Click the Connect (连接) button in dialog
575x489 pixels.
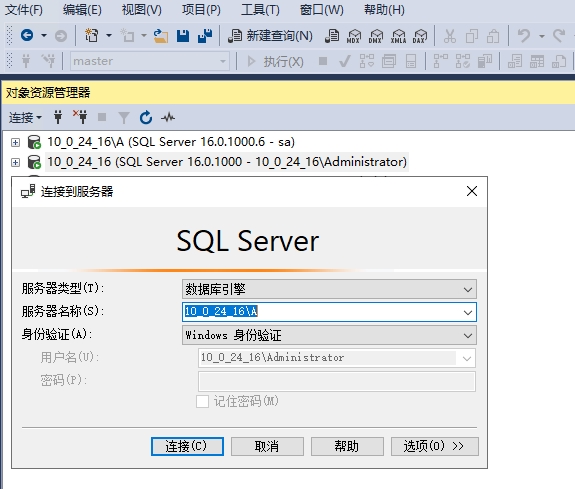[187, 446]
